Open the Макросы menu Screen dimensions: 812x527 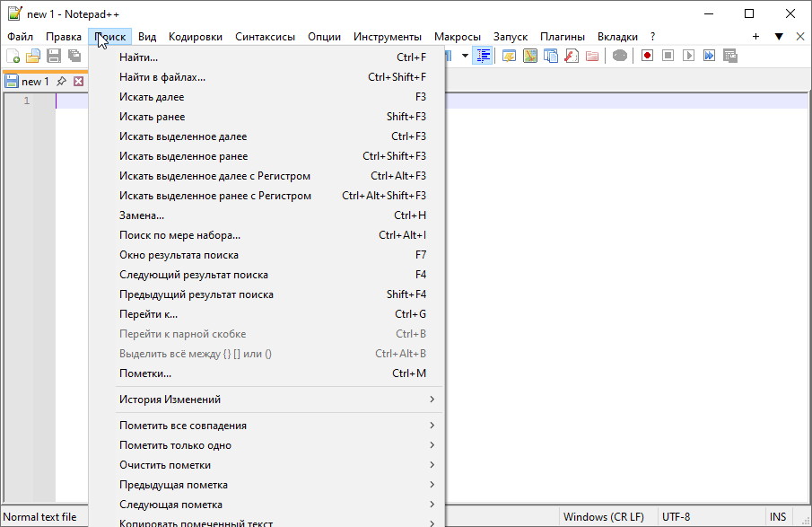458,37
